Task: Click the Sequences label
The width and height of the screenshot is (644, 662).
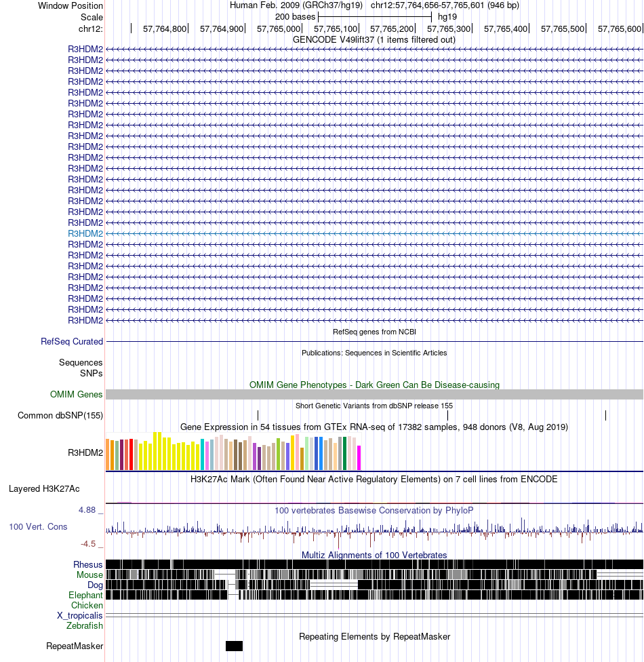Action: pos(81,362)
